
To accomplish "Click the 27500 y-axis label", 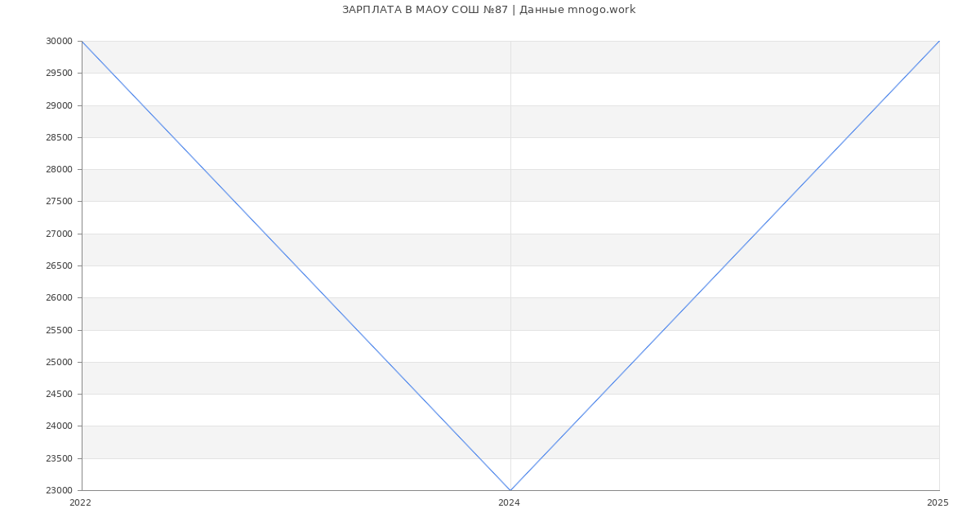I will point(59,202).
